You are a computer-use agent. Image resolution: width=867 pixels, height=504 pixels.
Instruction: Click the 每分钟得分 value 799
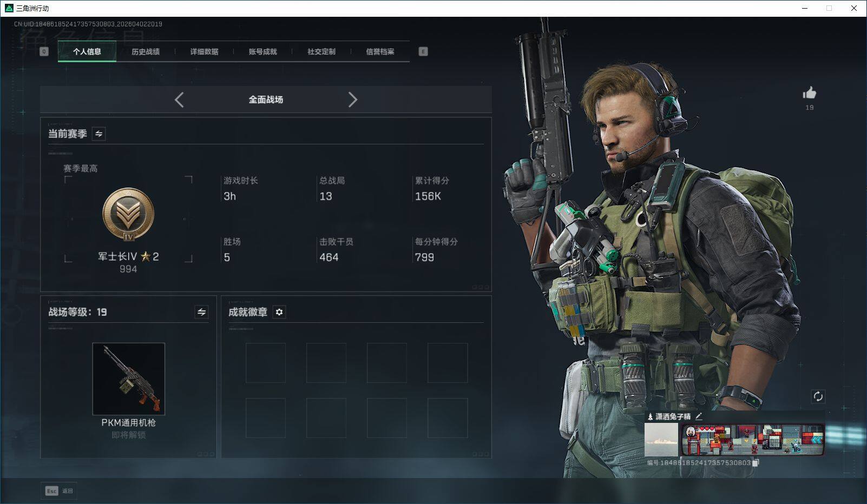(x=425, y=257)
